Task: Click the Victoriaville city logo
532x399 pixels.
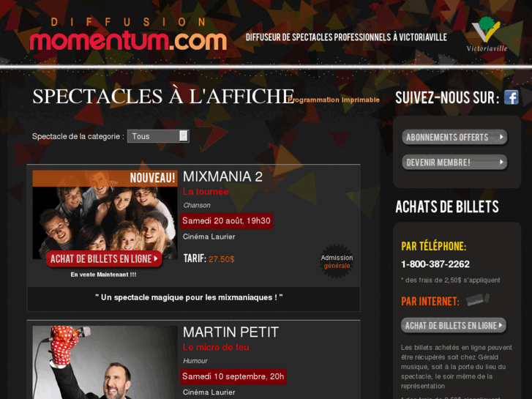Action: [x=487, y=34]
